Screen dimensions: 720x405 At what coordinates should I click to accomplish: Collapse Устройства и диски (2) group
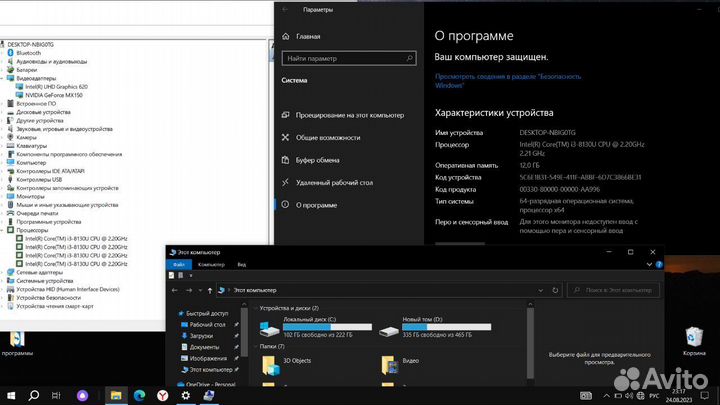click(x=256, y=308)
